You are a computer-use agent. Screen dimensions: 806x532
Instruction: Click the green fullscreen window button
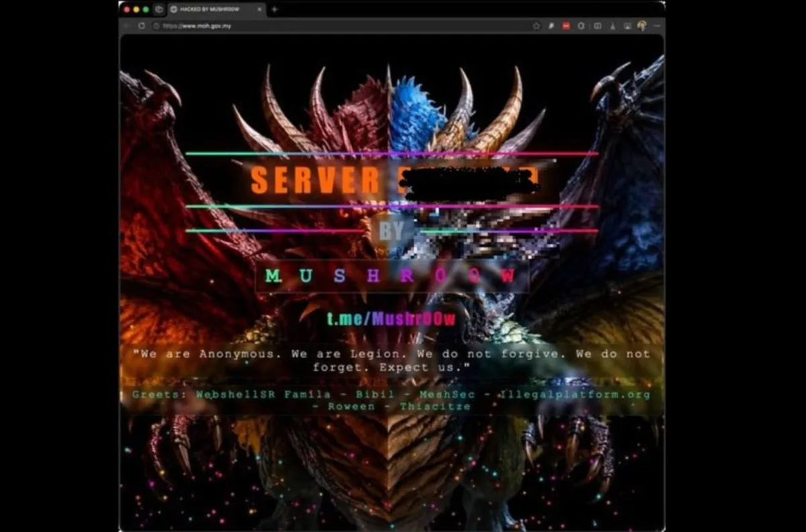[146, 9]
